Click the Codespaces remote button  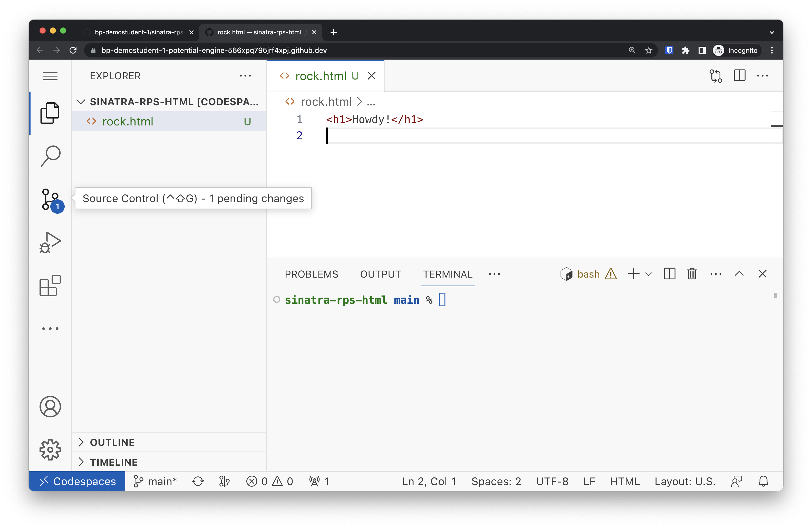pyautogui.click(x=77, y=481)
